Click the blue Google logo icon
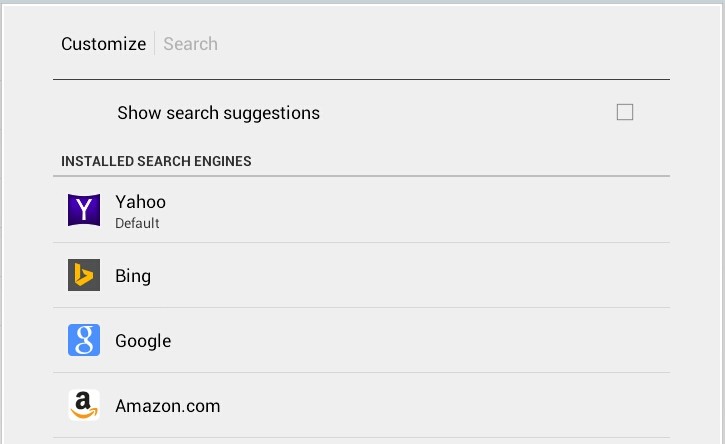725x444 pixels. coord(84,340)
